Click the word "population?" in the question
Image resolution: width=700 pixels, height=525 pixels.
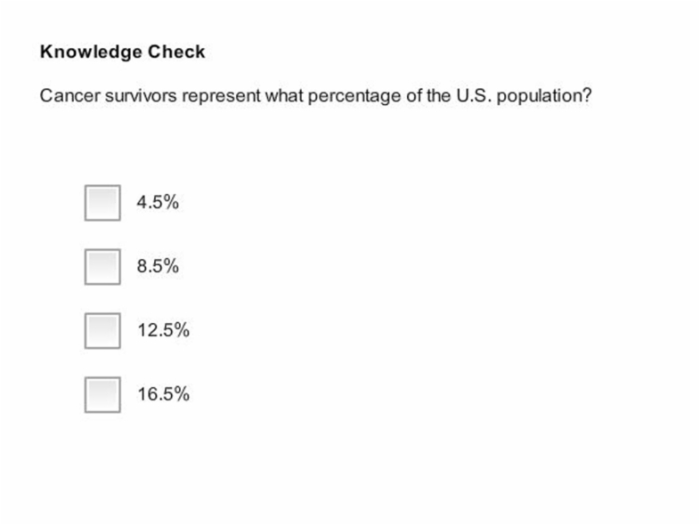[x=544, y=96]
